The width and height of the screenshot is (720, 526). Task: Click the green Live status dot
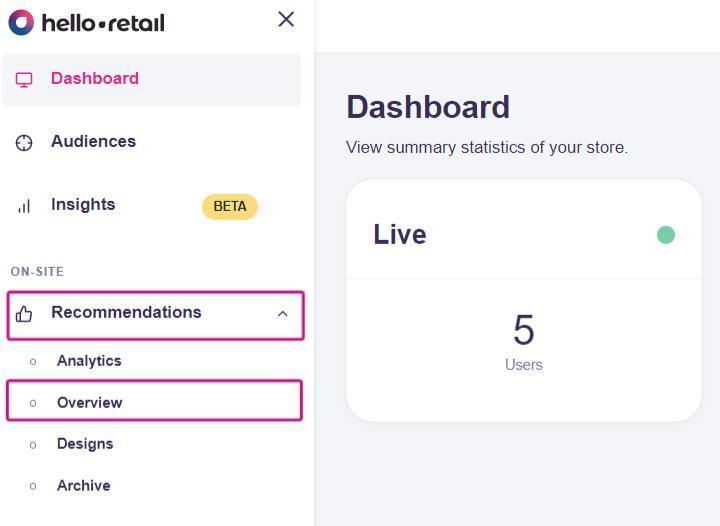tap(666, 235)
